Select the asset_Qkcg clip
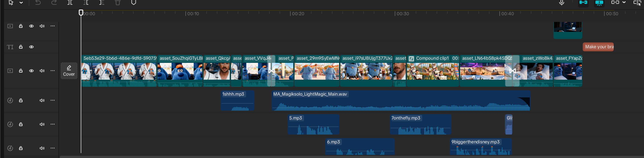644x158 pixels. (217, 71)
